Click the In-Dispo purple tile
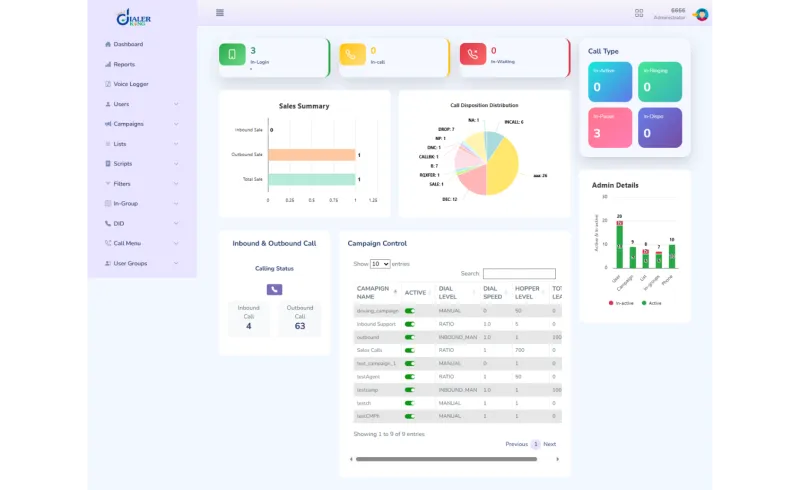 point(660,128)
